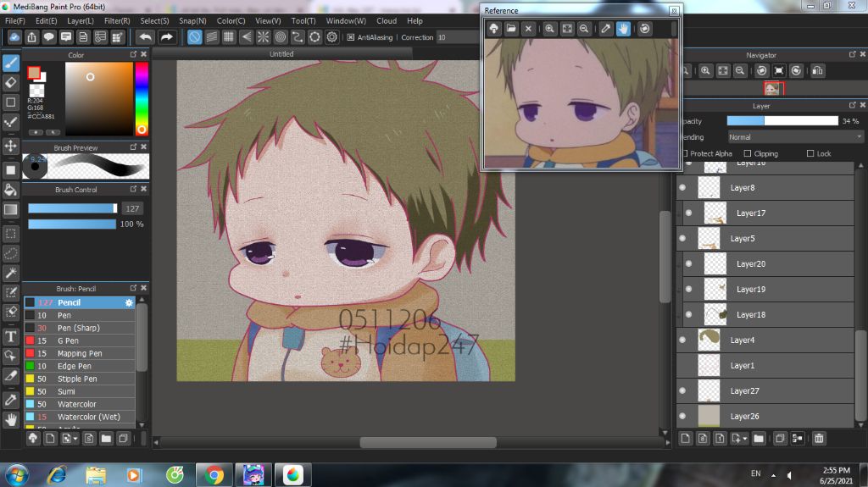This screenshot has width=868, height=487.
Task: Select Layer20 thumbnail
Action: point(715,264)
